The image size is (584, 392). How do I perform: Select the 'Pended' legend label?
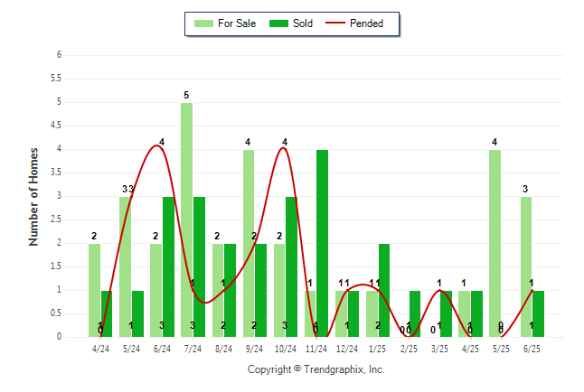click(x=366, y=23)
